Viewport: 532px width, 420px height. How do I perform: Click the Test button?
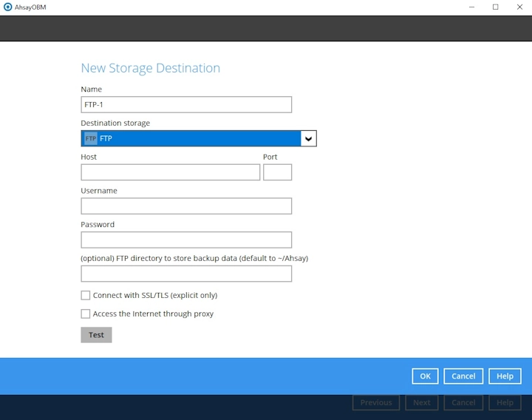point(96,335)
